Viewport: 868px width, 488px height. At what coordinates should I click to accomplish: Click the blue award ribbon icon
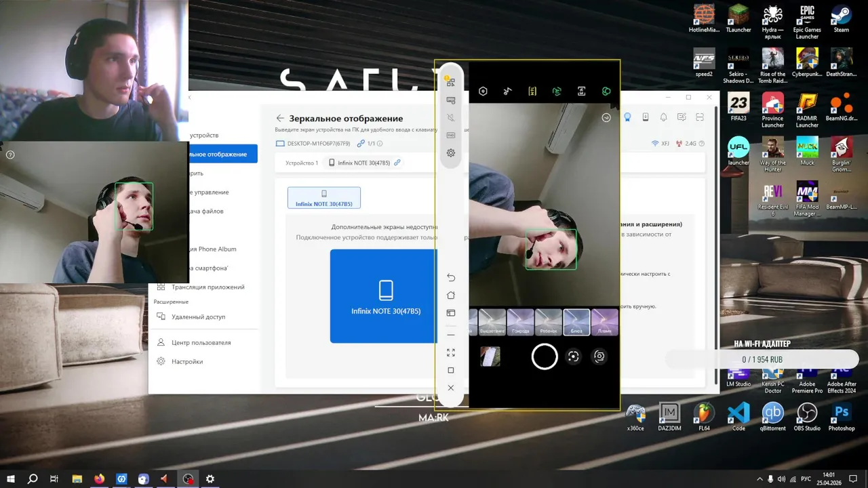[627, 117]
